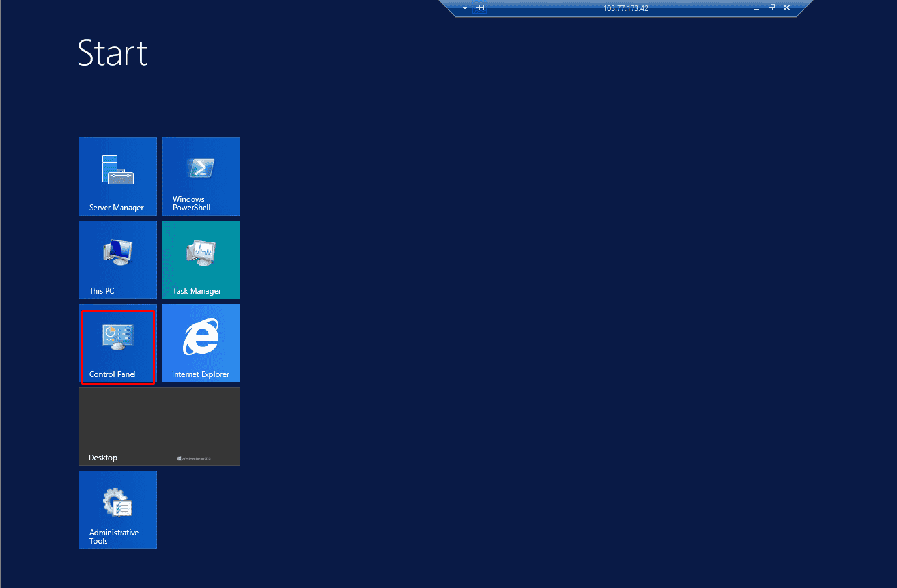The height and width of the screenshot is (588, 897).
Task: Launch Task Manager tile
Action: pyautogui.click(x=201, y=260)
